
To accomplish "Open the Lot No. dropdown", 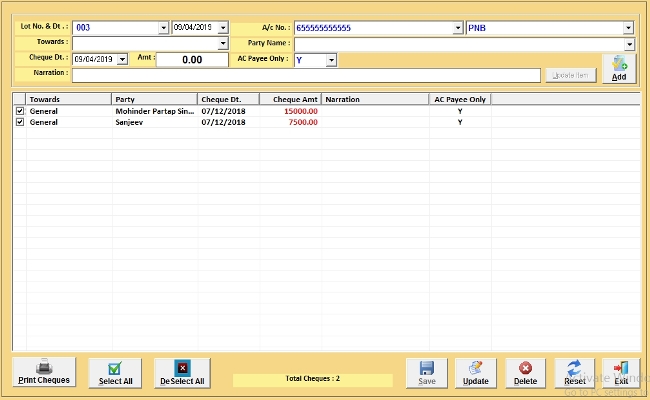I will point(163,28).
